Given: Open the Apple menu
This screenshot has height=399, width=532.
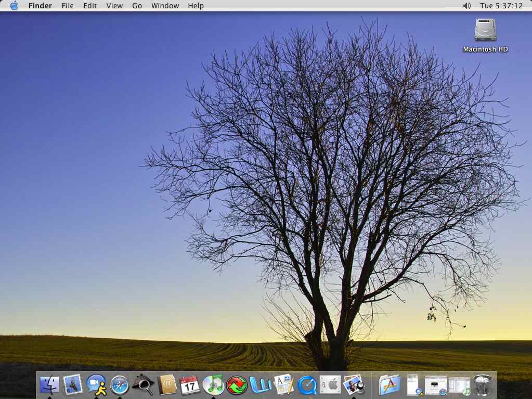Looking at the screenshot, I should click(x=14, y=6).
